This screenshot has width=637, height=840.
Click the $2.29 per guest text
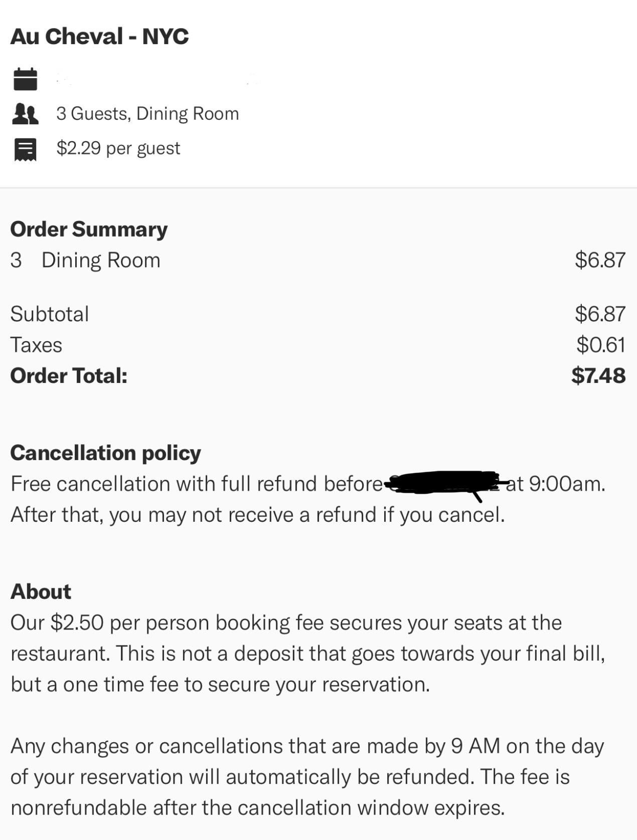pos(118,148)
